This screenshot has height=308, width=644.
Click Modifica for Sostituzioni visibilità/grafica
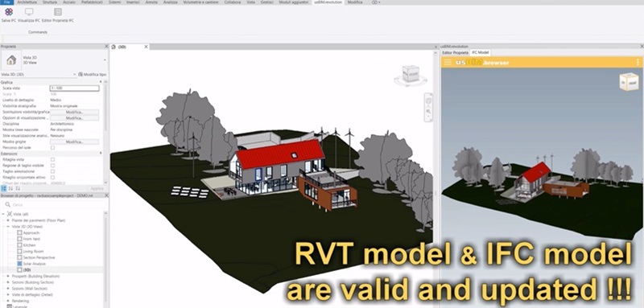tap(74, 112)
